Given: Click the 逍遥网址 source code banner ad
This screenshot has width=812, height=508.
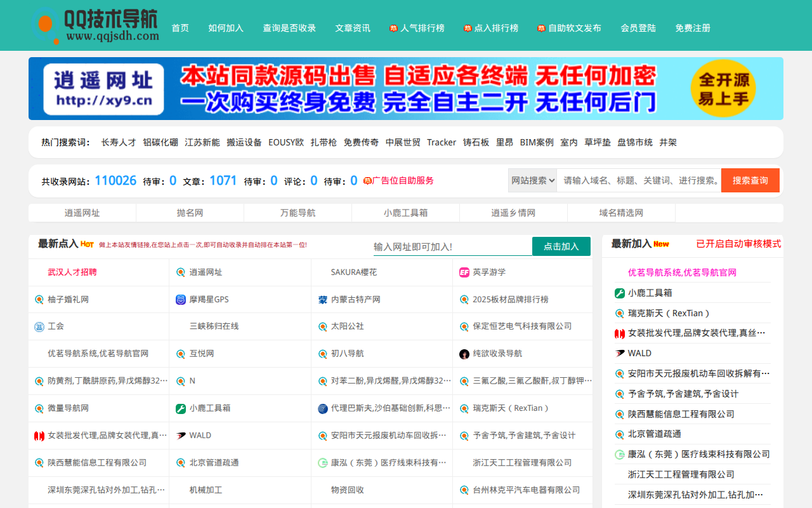Looking at the screenshot, I should 406,89.
